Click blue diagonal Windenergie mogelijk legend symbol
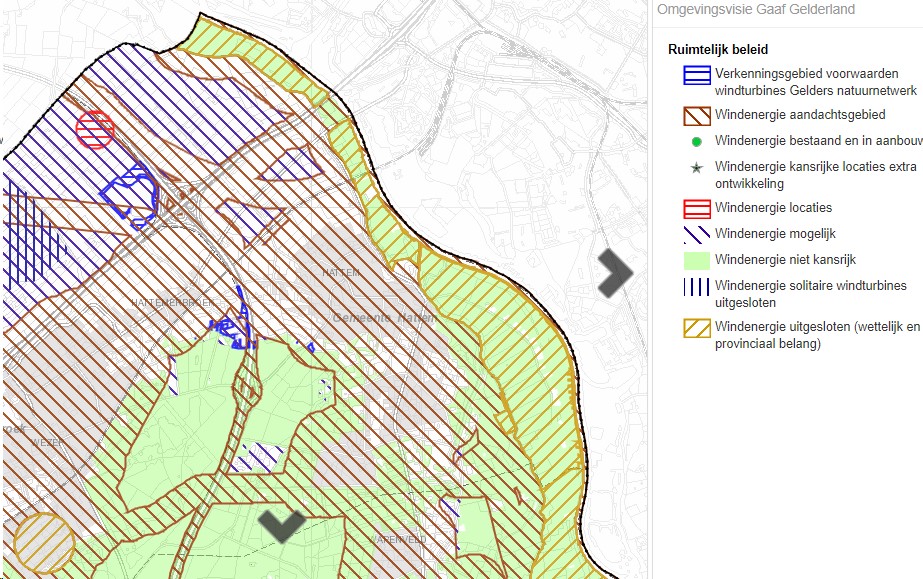923x579 pixels. [x=697, y=234]
